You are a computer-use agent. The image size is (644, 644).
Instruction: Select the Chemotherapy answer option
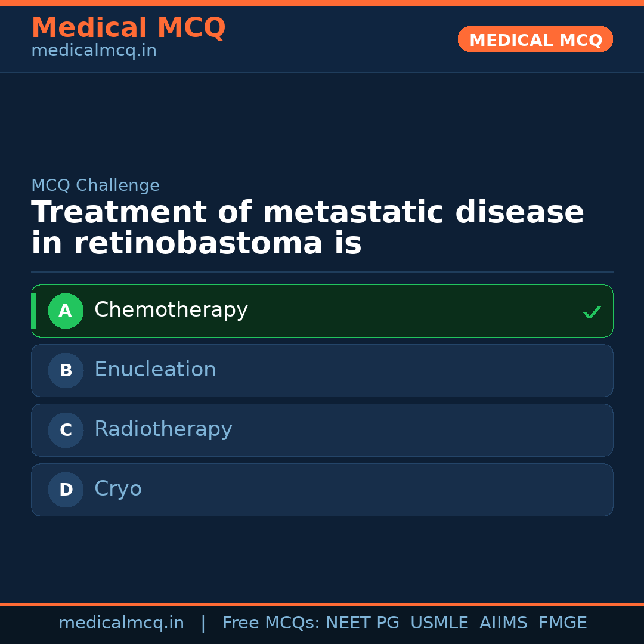click(322, 311)
